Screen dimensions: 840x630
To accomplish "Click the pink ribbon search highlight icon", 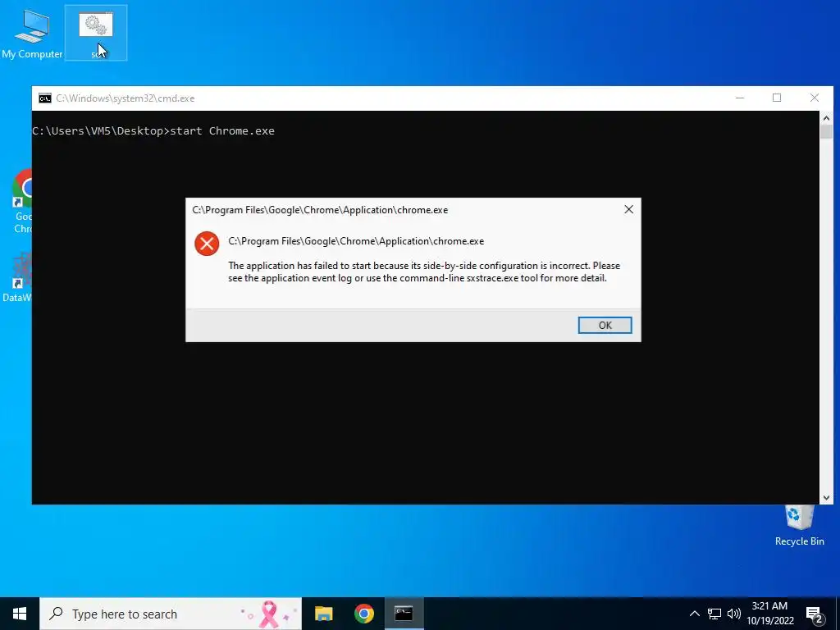I will click(x=268, y=614).
